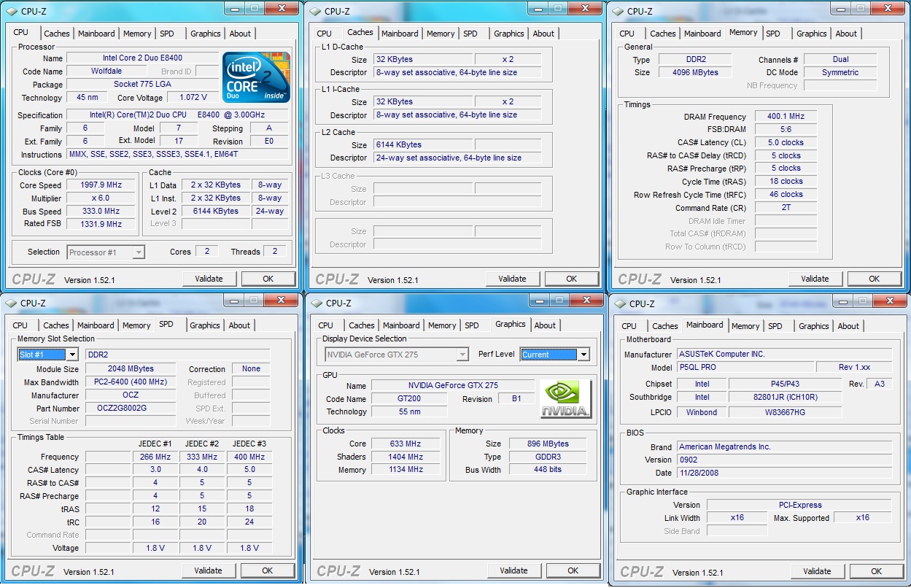This screenshot has height=588, width=911.
Task: Select Max Bandwidth PC2-6400 (400 MHz)
Action: [131, 382]
